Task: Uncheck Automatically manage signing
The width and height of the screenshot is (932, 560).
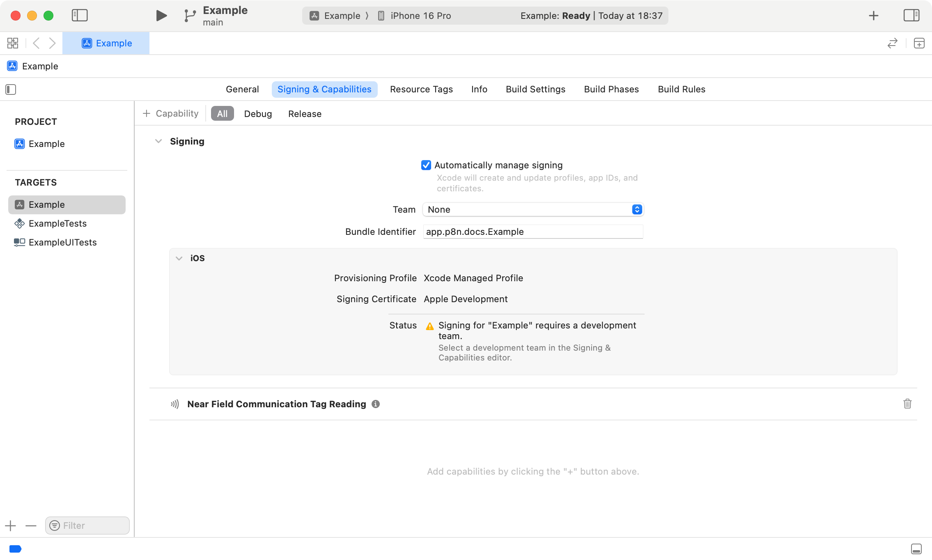Action: (x=426, y=165)
